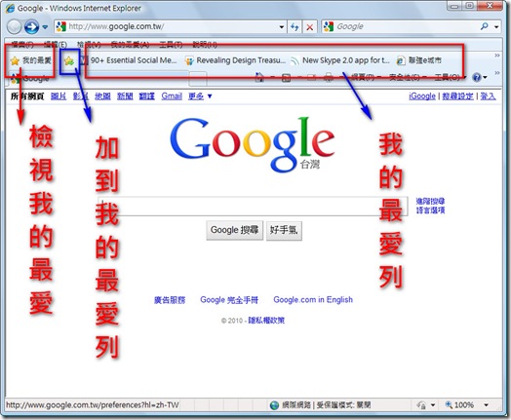Open the '90+ Essential Social Me...' favorite
Viewport: 511px width, 420px height.
130,60
